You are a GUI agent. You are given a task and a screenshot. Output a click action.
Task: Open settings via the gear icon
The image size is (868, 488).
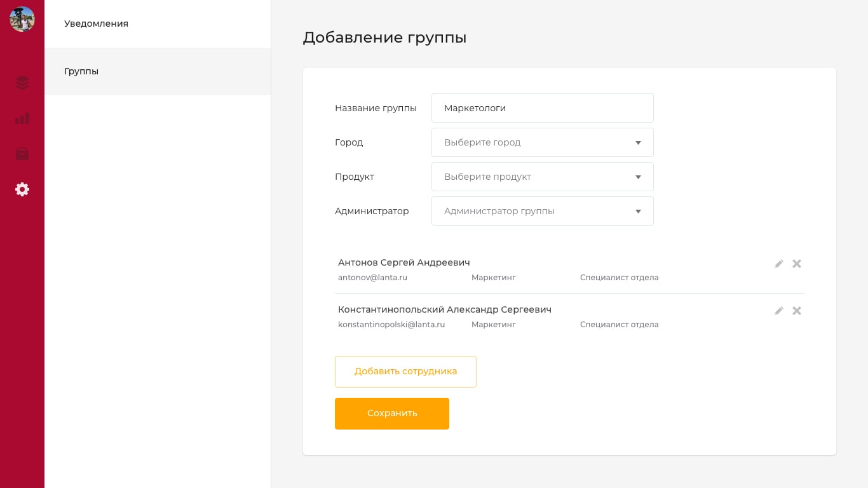click(22, 189)
